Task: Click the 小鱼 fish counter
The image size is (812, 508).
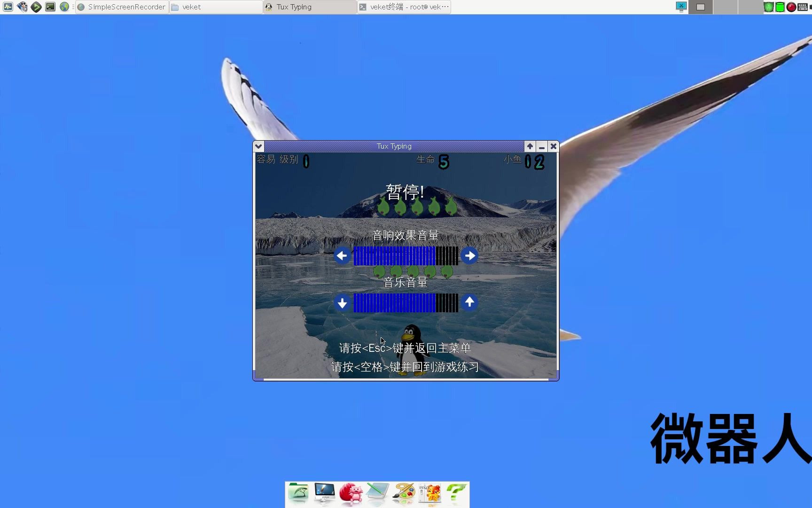Action: (x=524, y=161)
